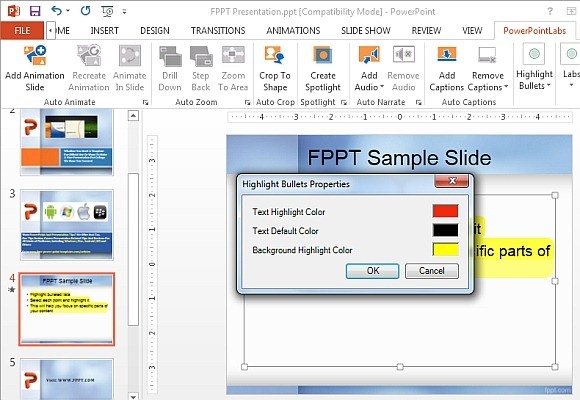Switch to the INSERT tab

coord(105,31)
